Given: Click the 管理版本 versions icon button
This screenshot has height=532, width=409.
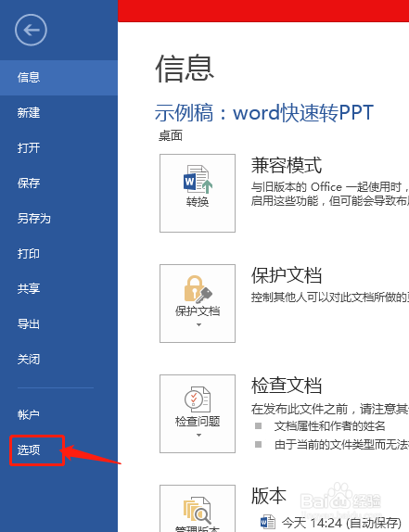Looking at the screenshot, I should coord(198,509).
